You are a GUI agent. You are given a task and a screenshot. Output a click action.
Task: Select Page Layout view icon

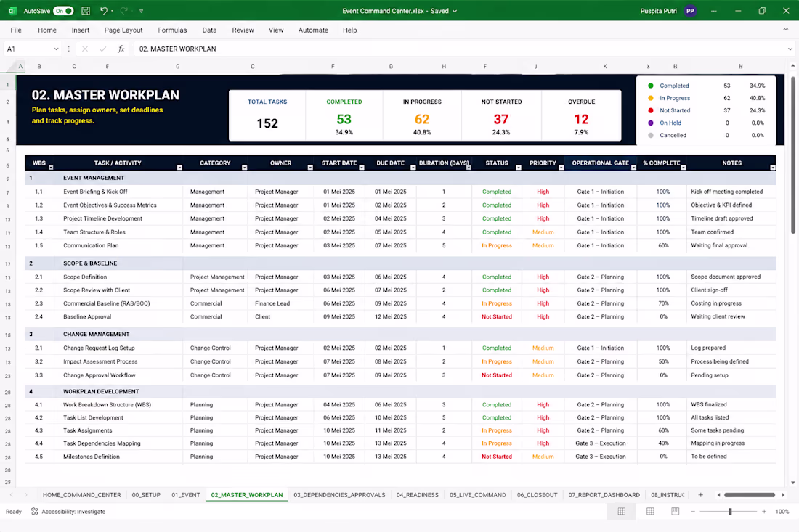click(650, 512)
